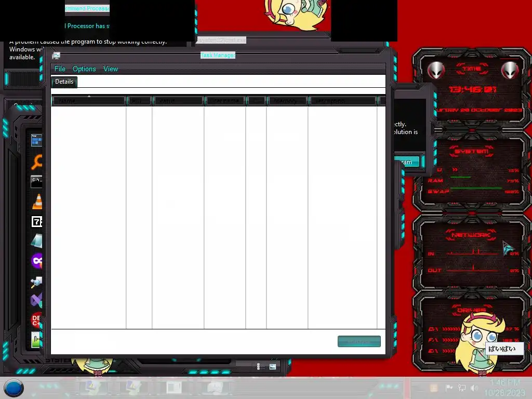Open the paint roller tool icon
The width and height of the screenshot is (532, 399).
point(37,282)
